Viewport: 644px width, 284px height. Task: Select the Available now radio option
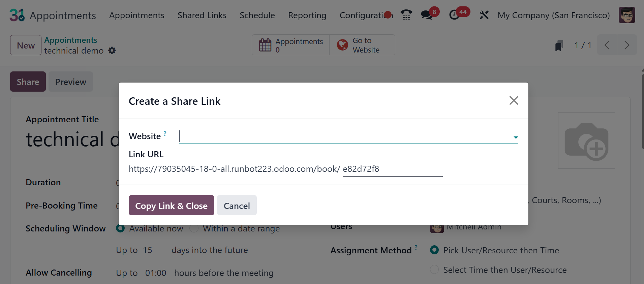120,228
